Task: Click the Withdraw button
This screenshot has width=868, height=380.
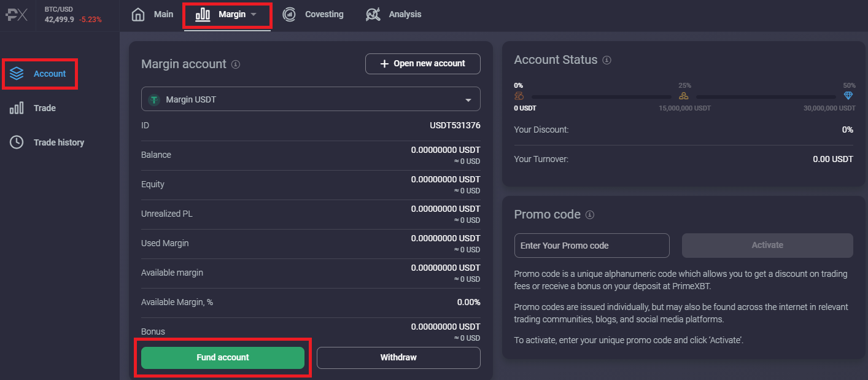Action: [x=398, y=357]
